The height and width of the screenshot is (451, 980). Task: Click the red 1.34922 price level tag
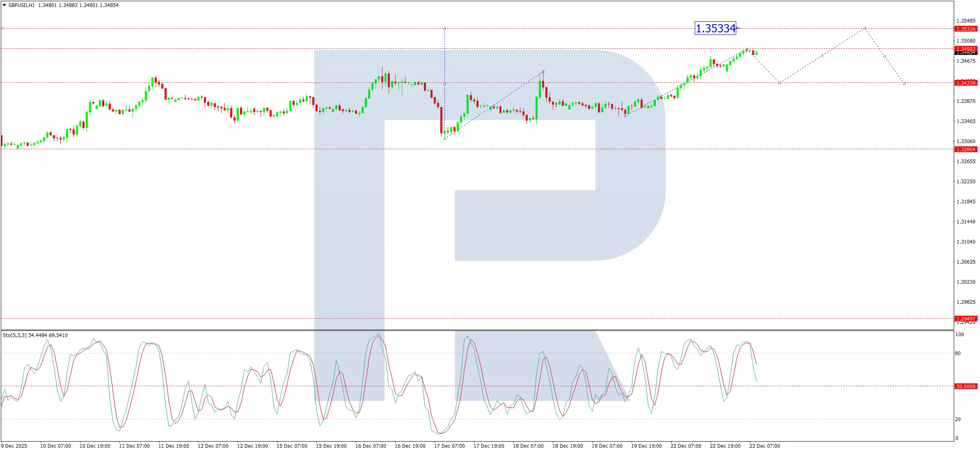click(x=966, y=49)
